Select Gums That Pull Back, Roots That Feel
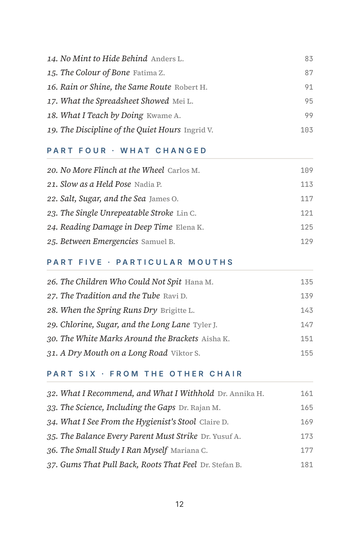The width and height of the screenshot is (360, 540). pos(179,465)
